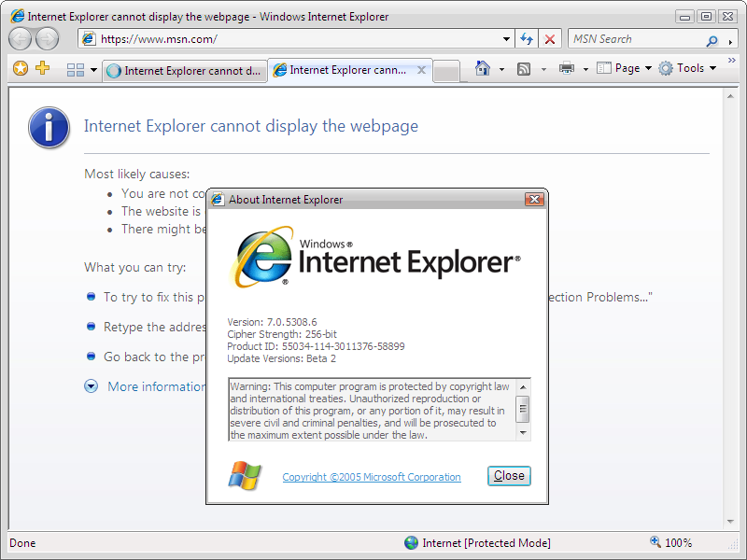Open the tab list dropdown arrow
This screenshot has width=747, height=560.
94,71
